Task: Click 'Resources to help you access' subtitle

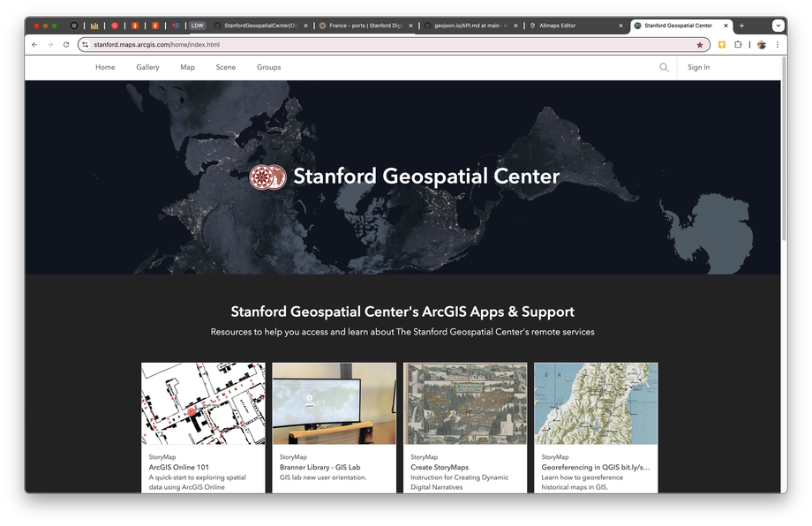Action: pyautogui.click(x=402, y=332)
